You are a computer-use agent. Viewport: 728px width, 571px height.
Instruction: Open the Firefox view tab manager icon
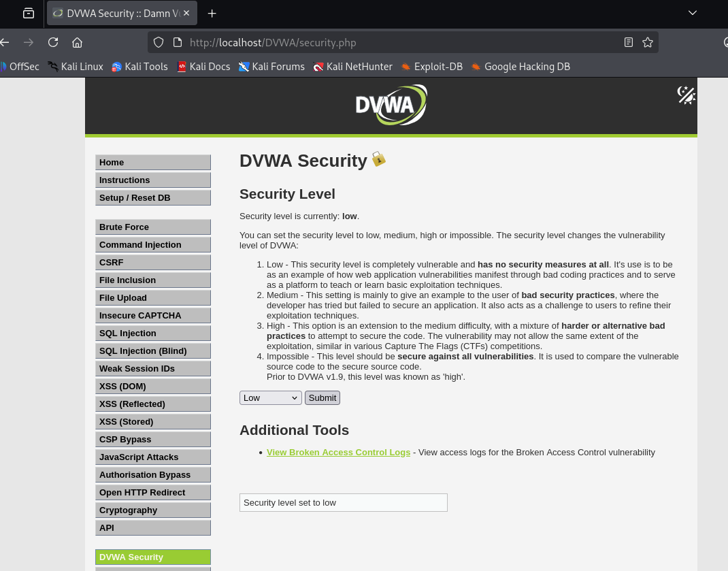click(x=29, y=14)
